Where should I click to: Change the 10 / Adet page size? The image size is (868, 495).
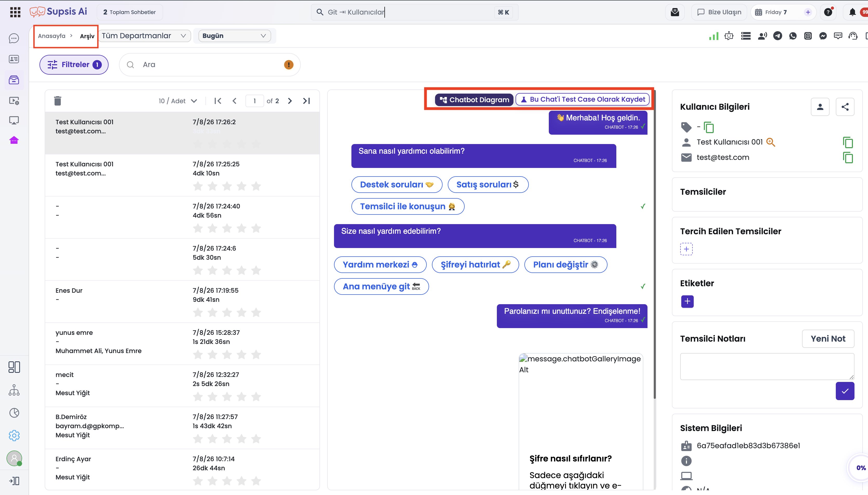click(x=178, y=101)
